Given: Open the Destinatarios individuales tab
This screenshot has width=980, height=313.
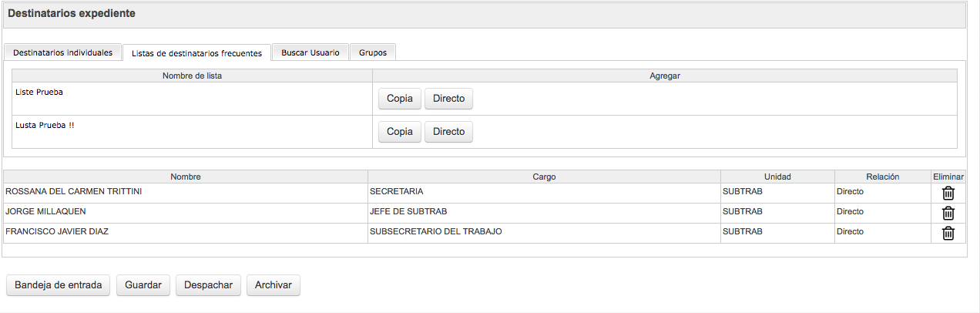Looking at the screenshot, I should [x=63, y=52].
